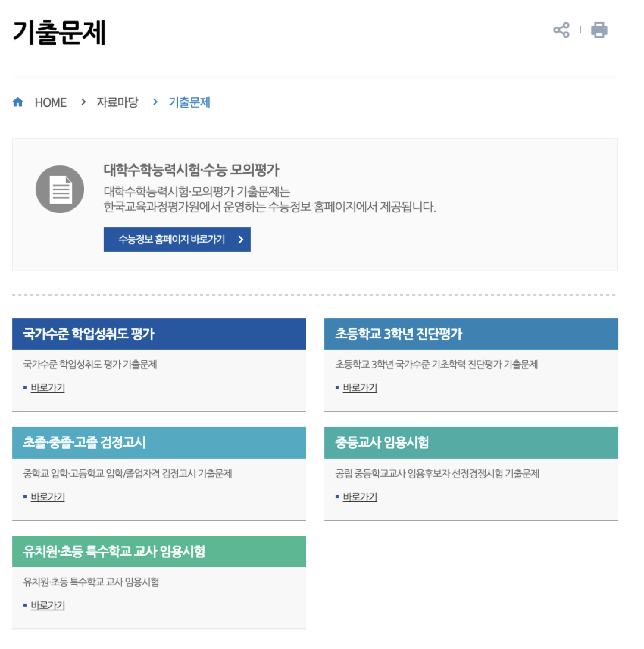Click the 대학수학능력시험·수능 모의평가 heading
644x649 pixels.
coord(191,170)
